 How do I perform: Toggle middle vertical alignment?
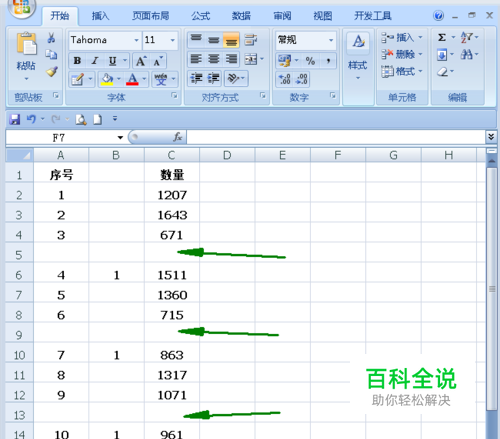(214, 40)
